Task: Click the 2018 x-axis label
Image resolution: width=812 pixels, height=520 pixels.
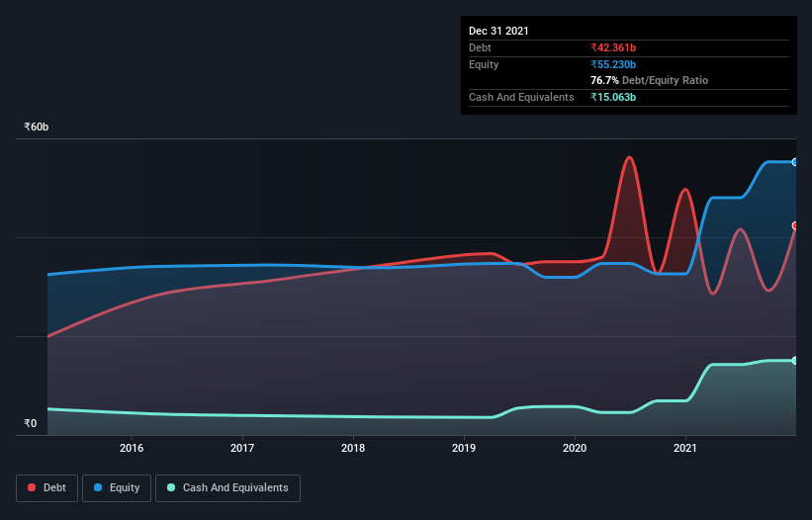Action: pyautogui.click(x=353, y=448)
